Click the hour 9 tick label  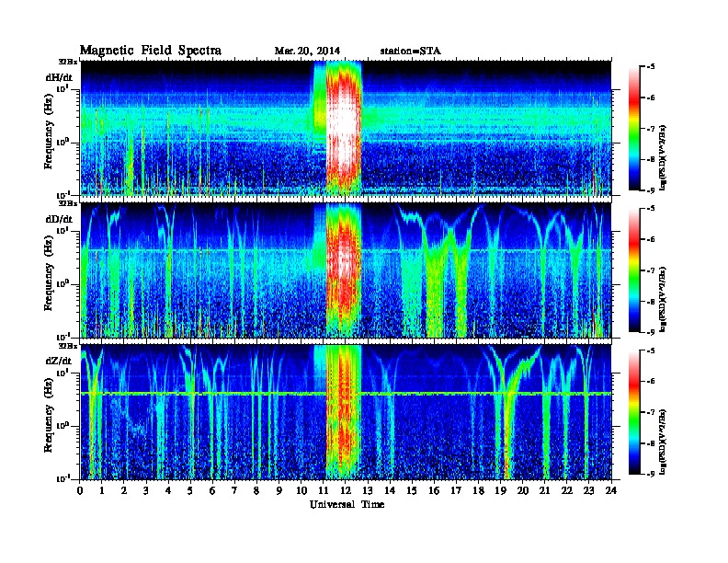point(279,491)
